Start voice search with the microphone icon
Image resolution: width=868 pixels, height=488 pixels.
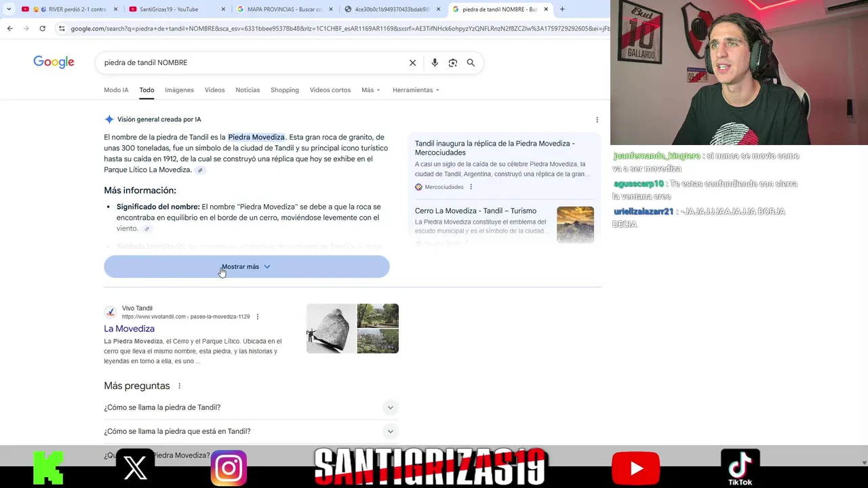tap(435, 62)
